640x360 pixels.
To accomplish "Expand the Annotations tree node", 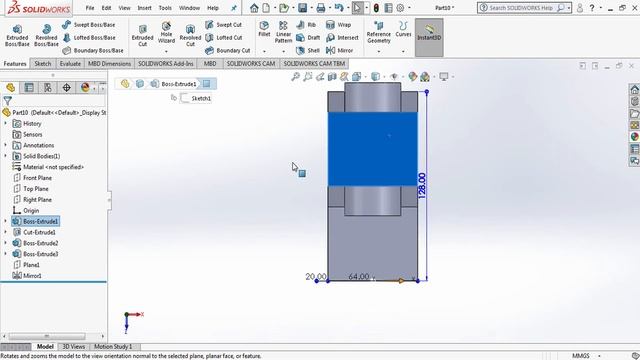I will pyautogui.click(x=5, y=145).
